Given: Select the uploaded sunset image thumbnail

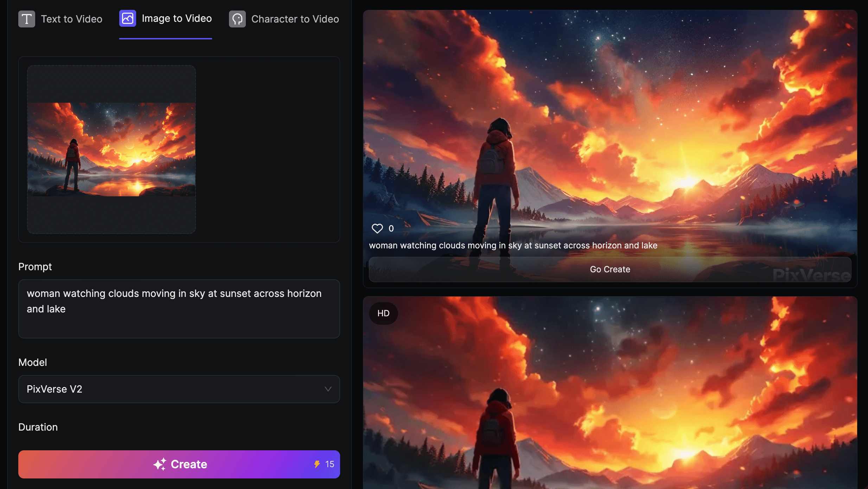Looking at the screenshot, I should [111, 150].
